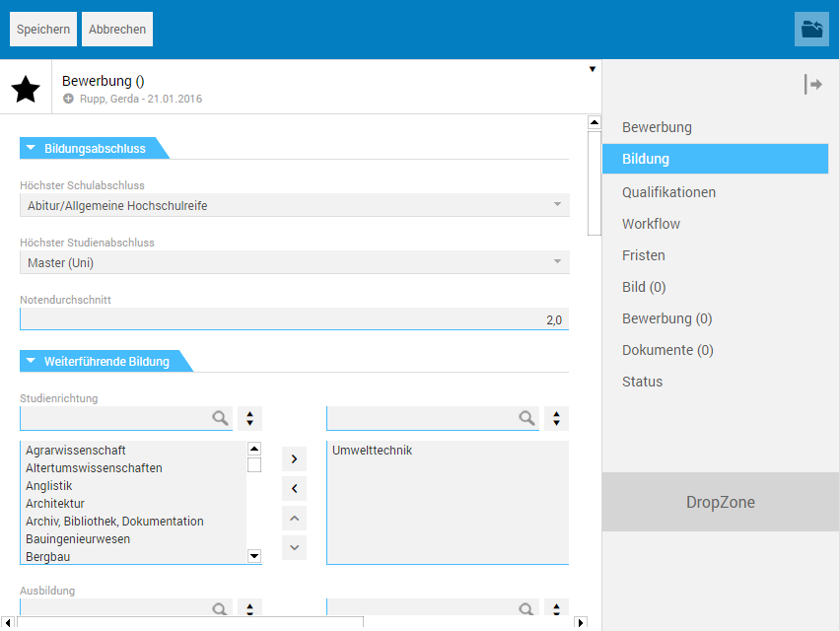The width and height of the screenshot is (840, 631).
Task: Click the Notendurchschnitt input field
Action: pos(294,319)
